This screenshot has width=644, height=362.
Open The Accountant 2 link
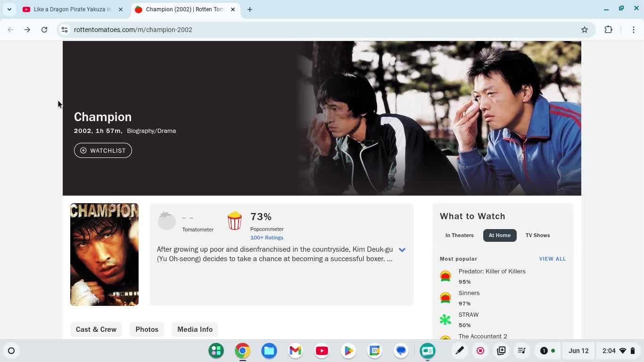tap(483, 336)
